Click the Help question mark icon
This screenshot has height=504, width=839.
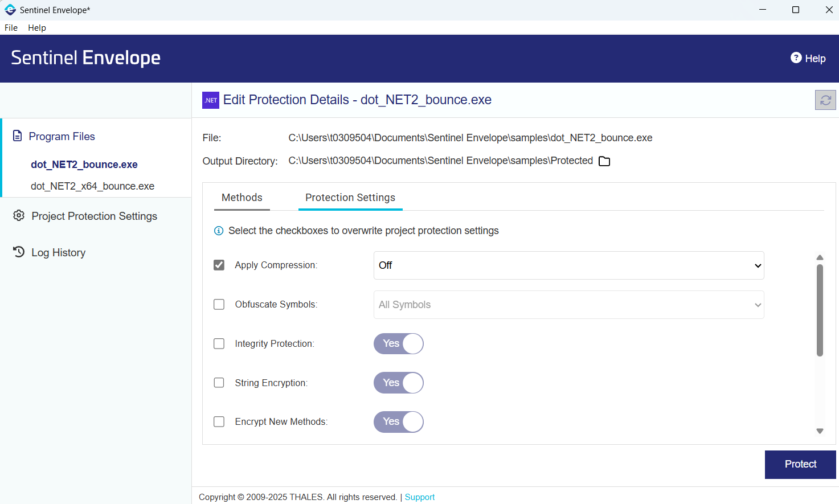pyautogui.click(x=796, y=58)
